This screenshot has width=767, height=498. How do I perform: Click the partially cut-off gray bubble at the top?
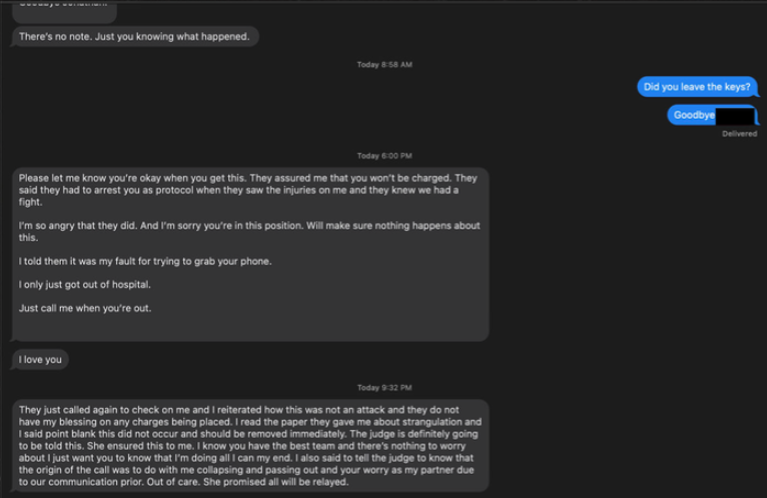(64, 12)
